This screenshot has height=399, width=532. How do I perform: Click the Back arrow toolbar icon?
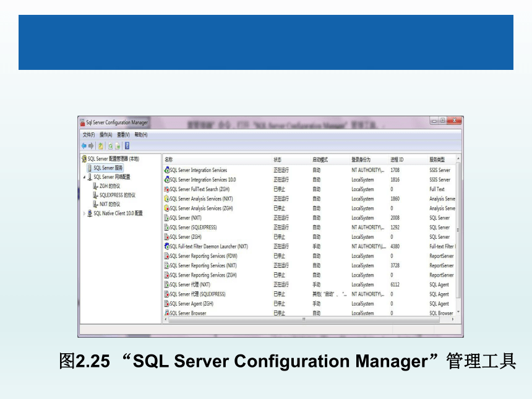pyautogui.click(x=84, y=146)
